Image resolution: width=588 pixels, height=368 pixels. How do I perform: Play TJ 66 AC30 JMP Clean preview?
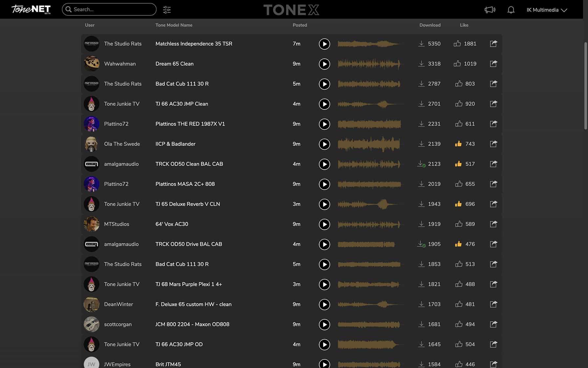tap(324, 104)
